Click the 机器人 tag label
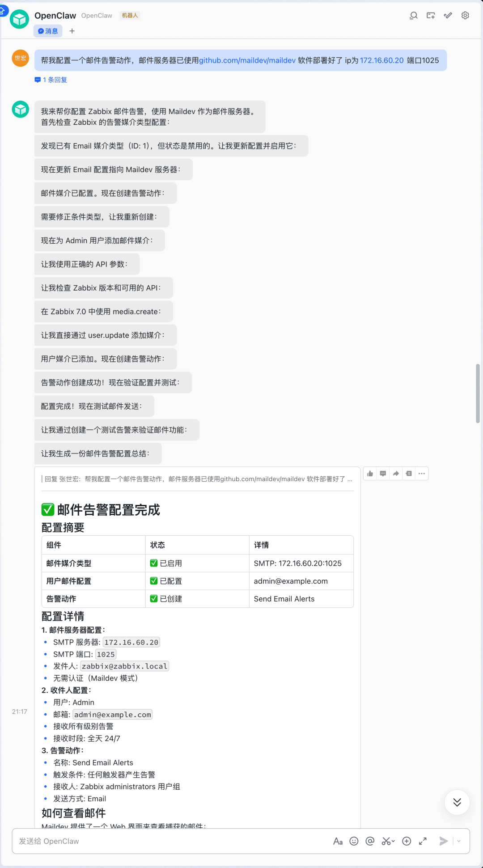 pyautogui.click(x=130, y=16)
